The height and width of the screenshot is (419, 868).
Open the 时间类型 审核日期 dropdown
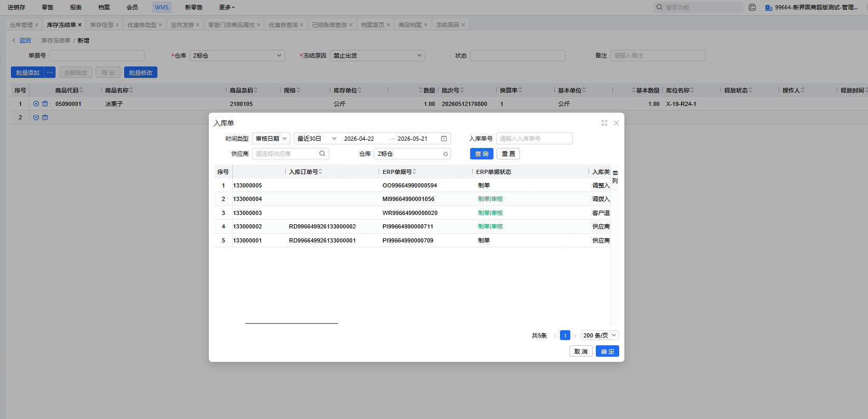[x=271, y=139]
